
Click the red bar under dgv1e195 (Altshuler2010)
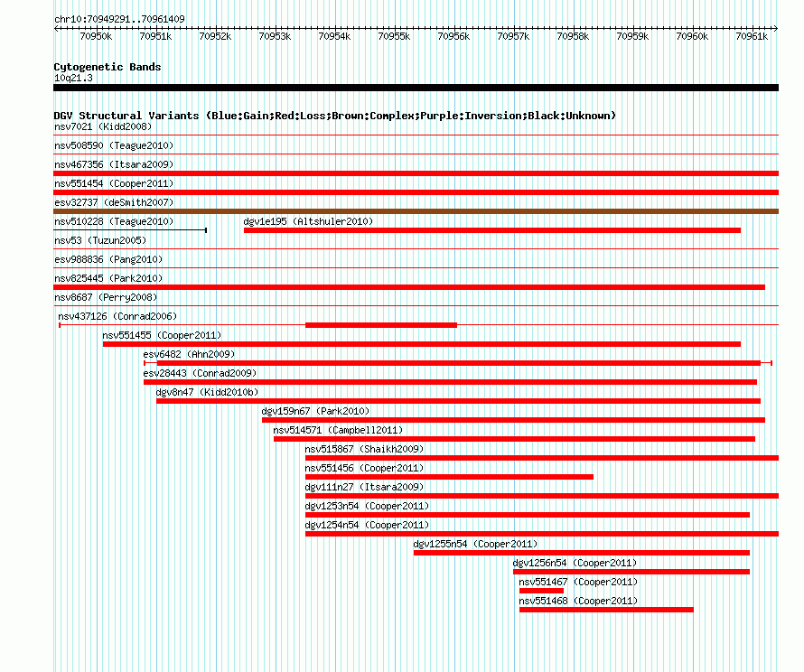492,230
